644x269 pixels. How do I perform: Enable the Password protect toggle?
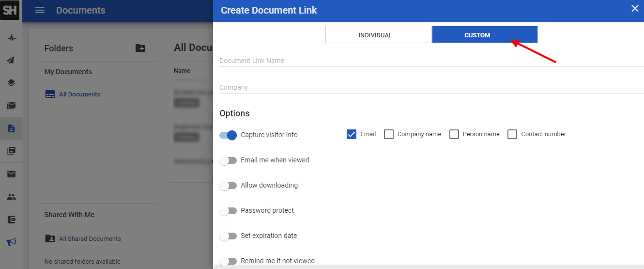click(228, 211)
